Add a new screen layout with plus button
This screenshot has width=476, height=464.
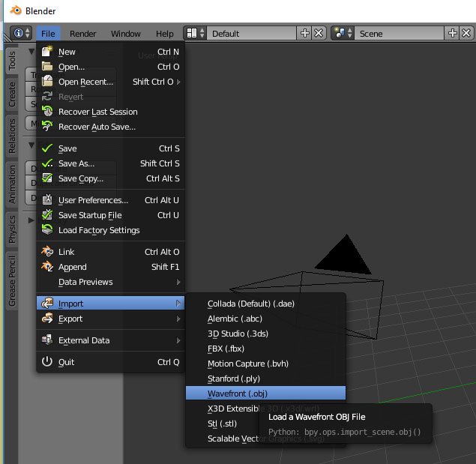[x=304, y=33]
